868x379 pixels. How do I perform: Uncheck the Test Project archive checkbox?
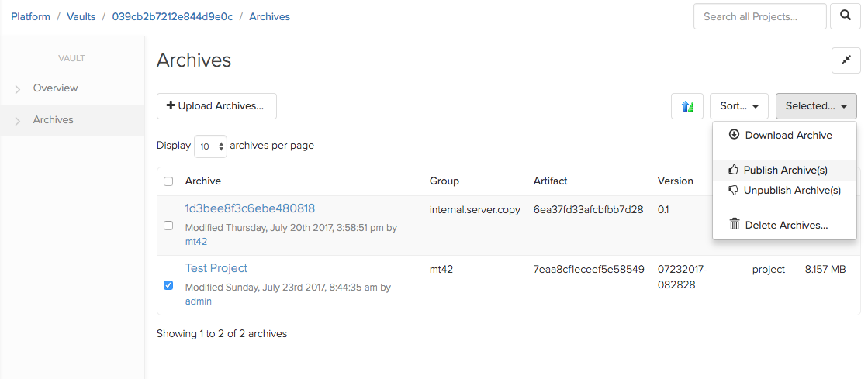168,285
